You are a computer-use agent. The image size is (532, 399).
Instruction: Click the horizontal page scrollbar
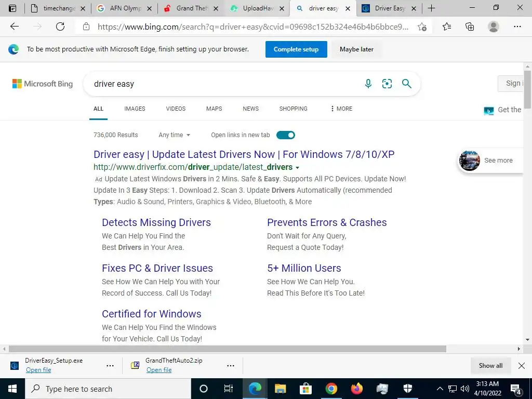pyautogui.click(x=228, y=349)
